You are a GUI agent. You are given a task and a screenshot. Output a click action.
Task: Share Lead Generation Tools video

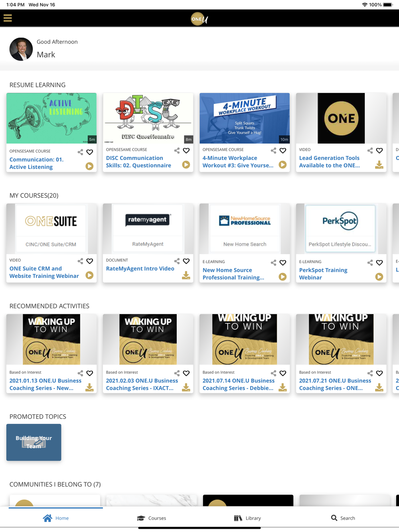pyautogui.click(x=370, y=150)
